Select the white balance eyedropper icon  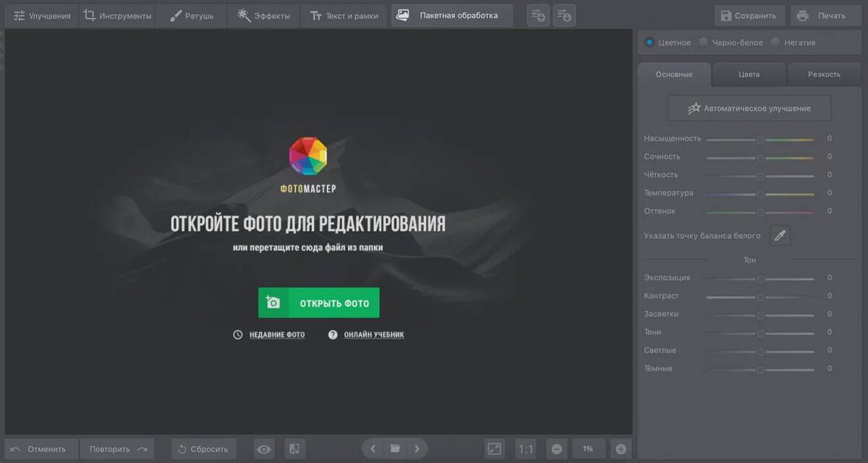(x=780, y=234)
